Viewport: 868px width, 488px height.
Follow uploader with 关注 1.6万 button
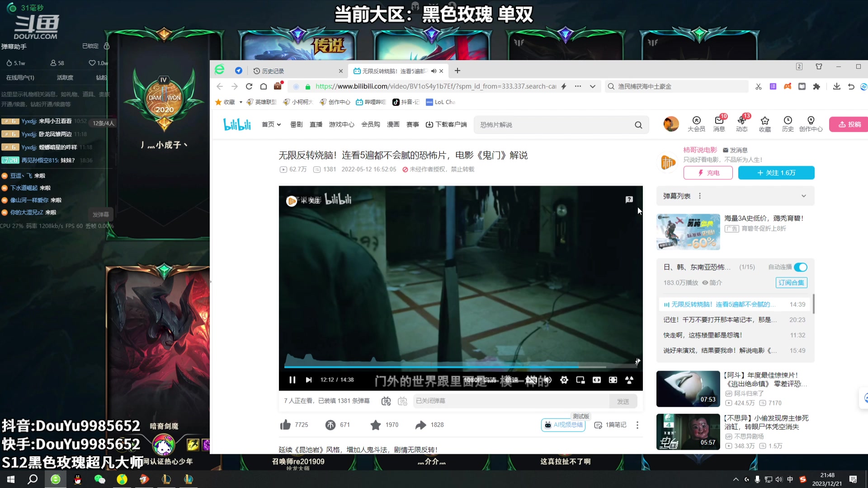pos(776,173)
